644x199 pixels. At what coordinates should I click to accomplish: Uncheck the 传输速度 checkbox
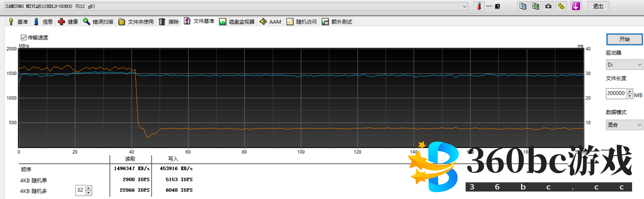(x=23, y=37)
